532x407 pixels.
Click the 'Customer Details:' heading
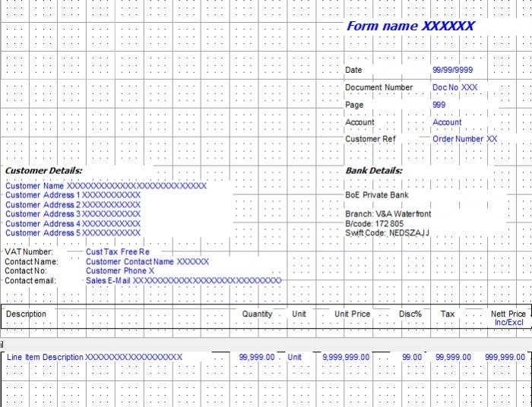44,171
